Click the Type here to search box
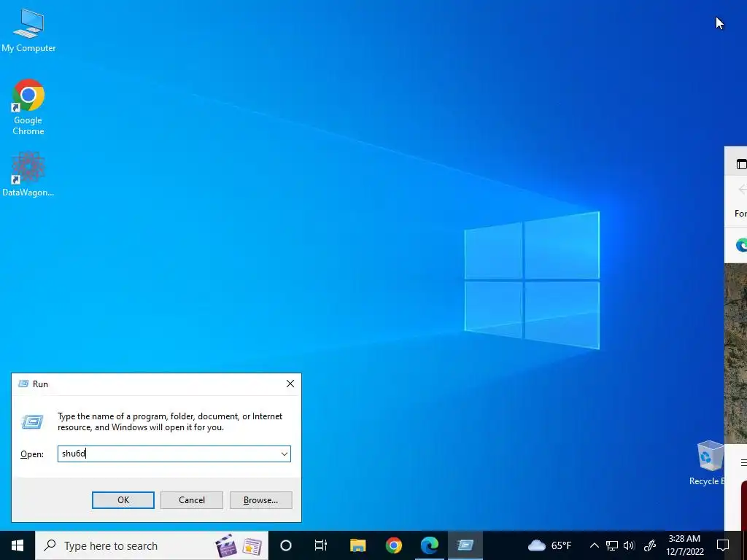 tap(152, 545)
